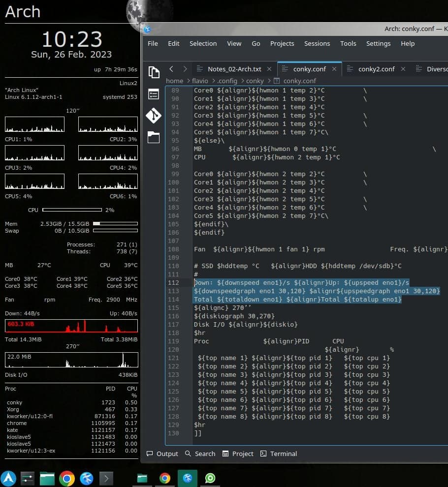Go forward with the right arrow navigation icon
448x487 pixels.
185,69
